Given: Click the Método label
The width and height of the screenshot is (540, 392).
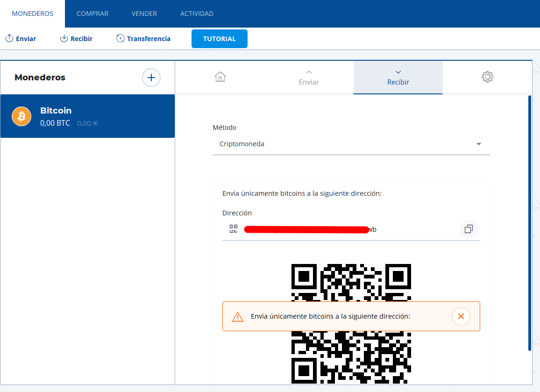Looking at the screenshot, I should pos(225,128).
